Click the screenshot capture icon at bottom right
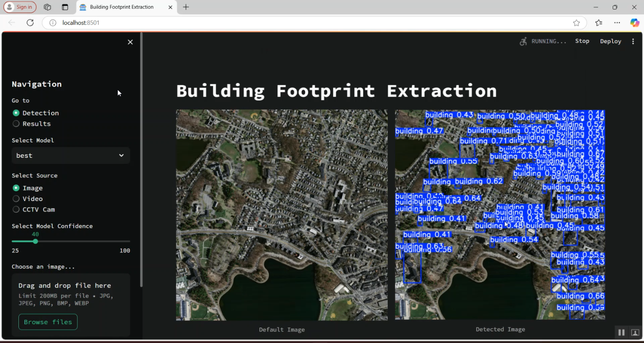 point(635,332)
